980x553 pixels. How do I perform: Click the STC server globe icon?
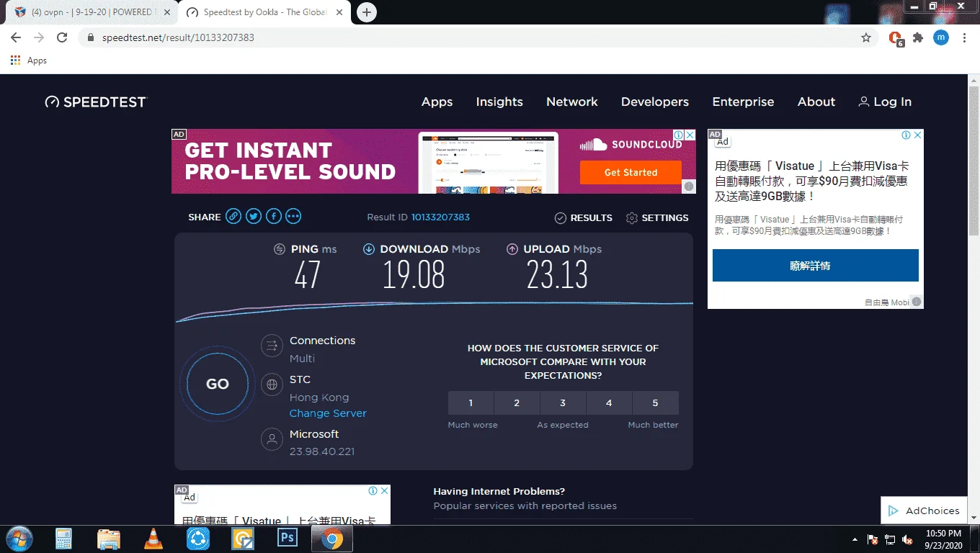(272, 385)
